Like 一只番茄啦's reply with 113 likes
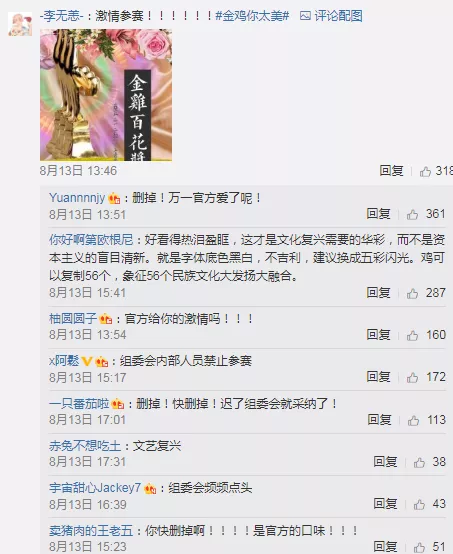The height and width of the screenshot is (554, 453). 413,420
